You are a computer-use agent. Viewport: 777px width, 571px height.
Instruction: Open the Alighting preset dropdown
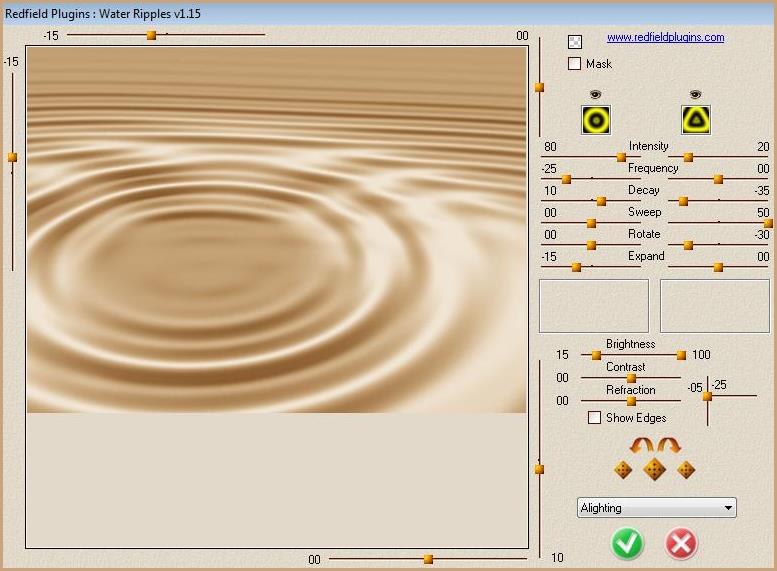click(x=656, y=508)
